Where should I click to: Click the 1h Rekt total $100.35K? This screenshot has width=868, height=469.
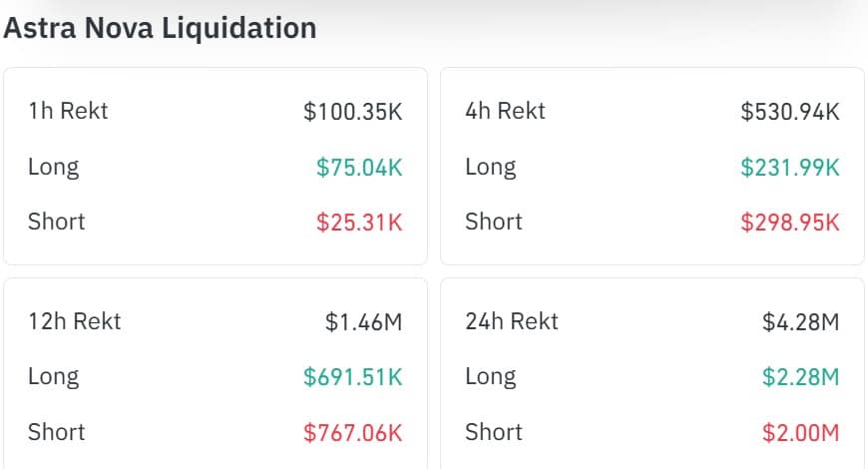[353, 111]
